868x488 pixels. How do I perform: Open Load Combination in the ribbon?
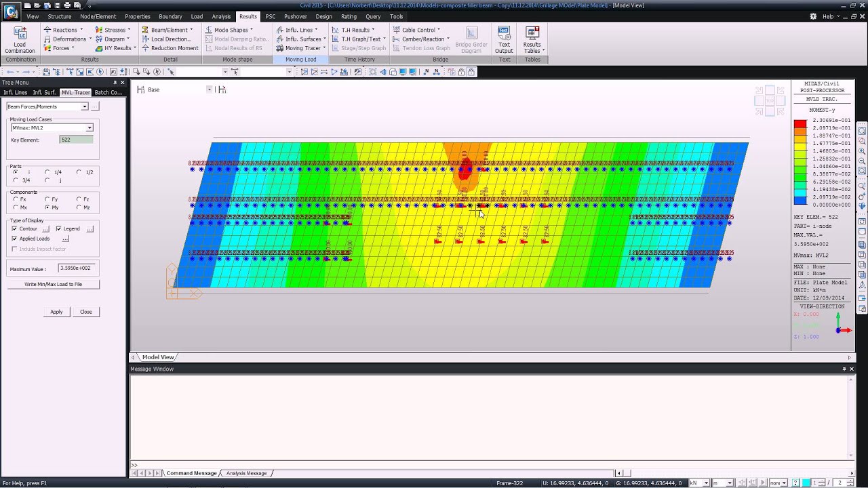20,40
